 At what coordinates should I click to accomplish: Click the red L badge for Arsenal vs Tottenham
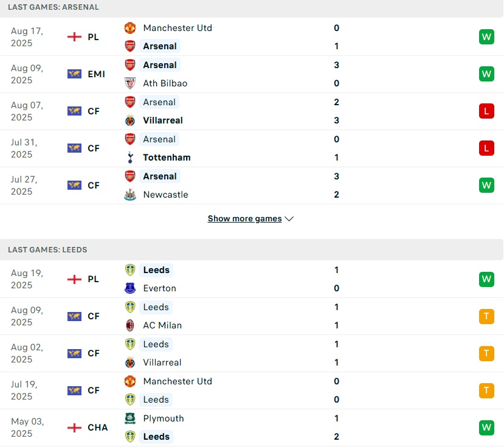click(x=486, y=148)
